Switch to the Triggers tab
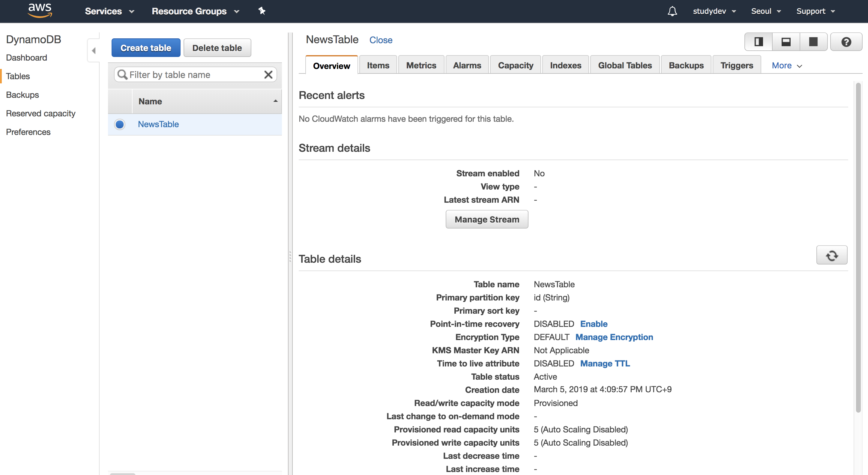The image size is (868, 475). tap(737, 65)
